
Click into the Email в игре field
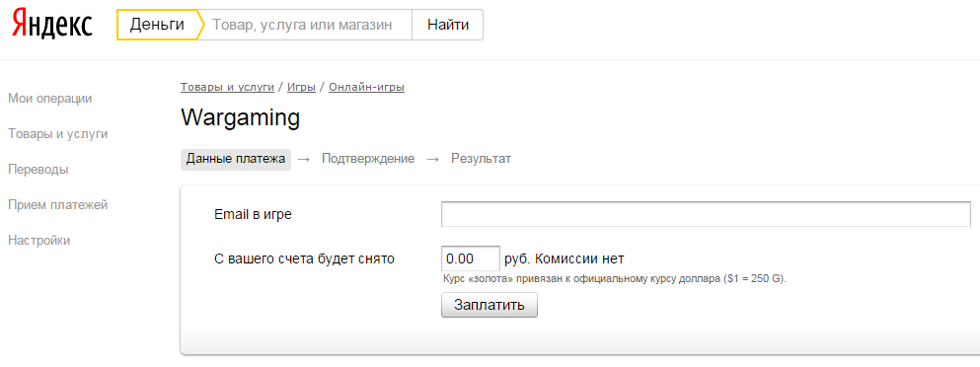[706, 214]
